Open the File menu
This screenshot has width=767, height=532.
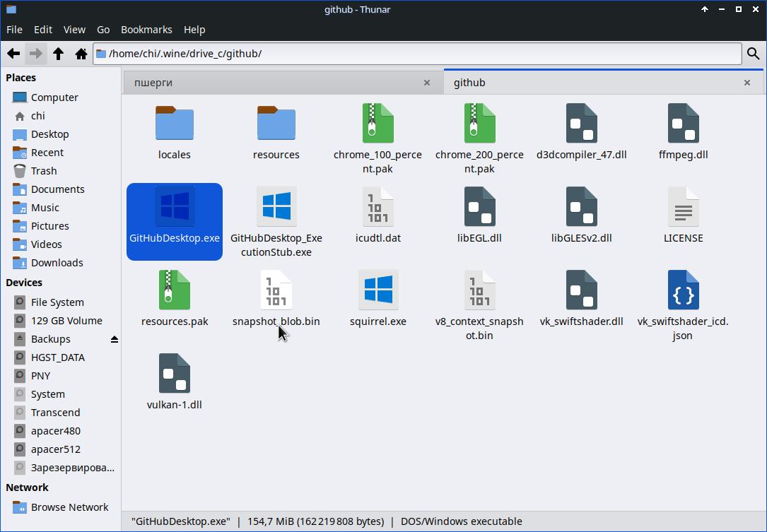tap(14, 30)
